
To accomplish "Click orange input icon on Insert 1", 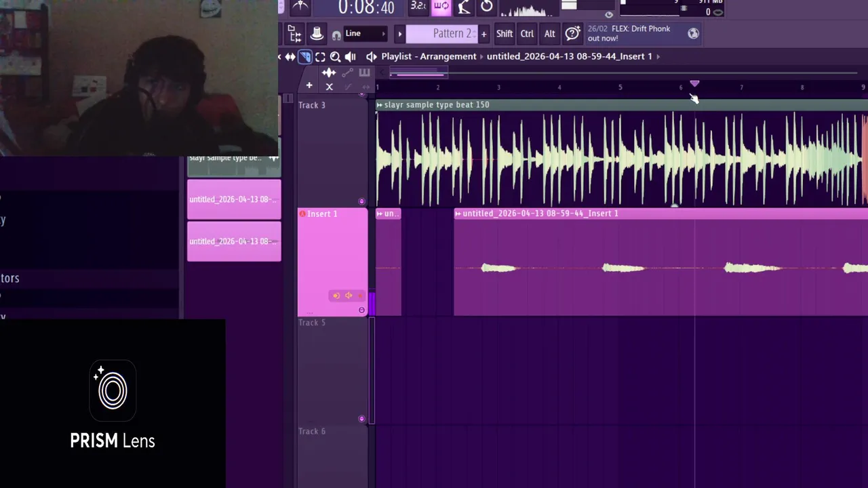I will 336,296.
